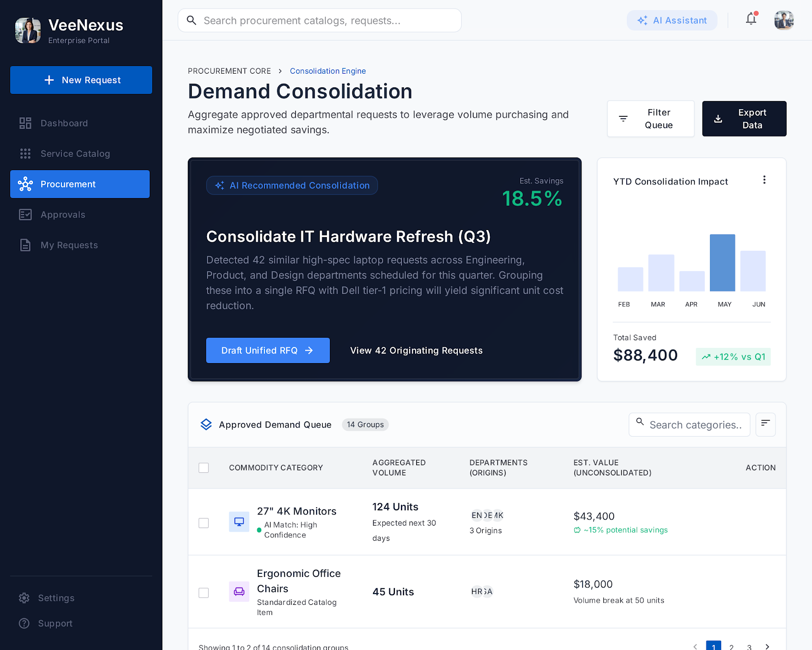Open the Procurement sidebar section
The height and width of the screenshot is (650, 812).
80,184
